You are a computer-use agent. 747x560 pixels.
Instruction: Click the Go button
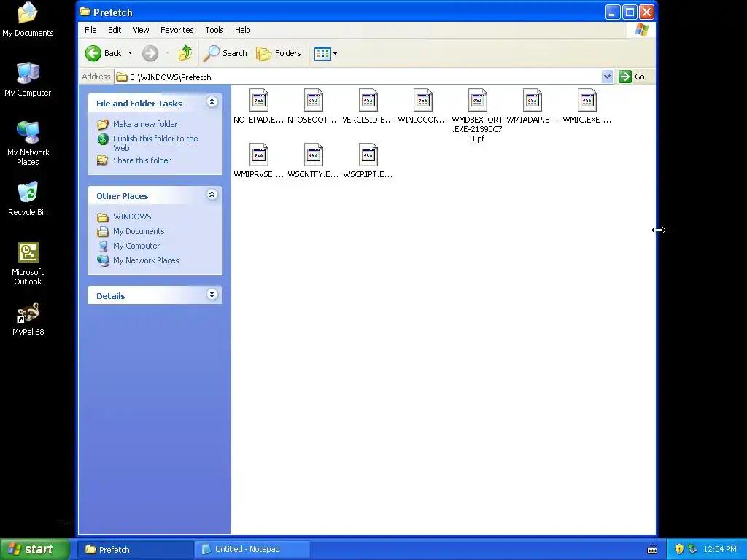pyautogui.click(x=632, y=77)
